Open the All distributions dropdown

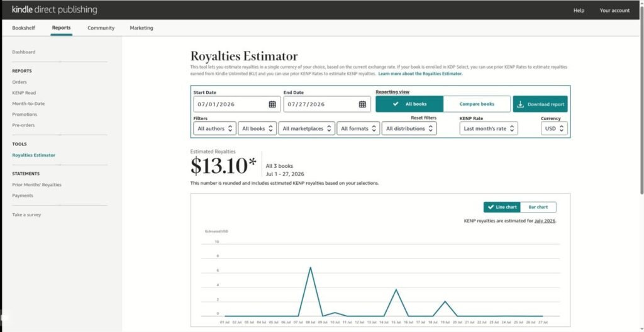coord(409,129)
